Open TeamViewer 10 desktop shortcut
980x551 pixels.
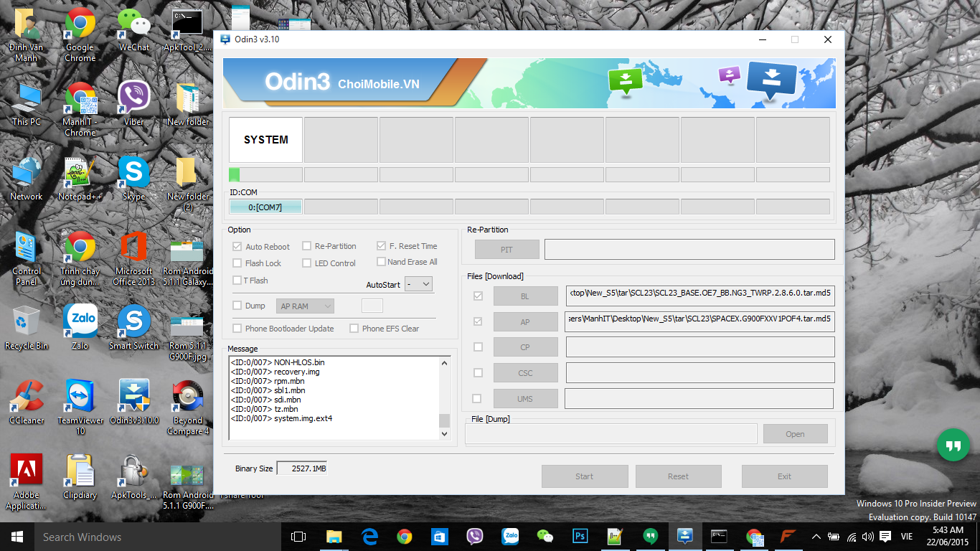click(80, 407)
